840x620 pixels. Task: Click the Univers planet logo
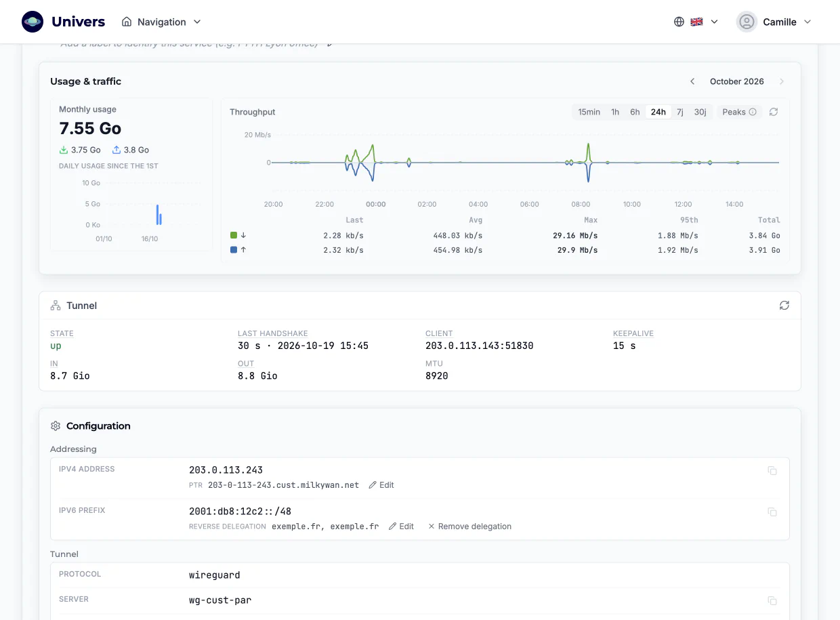tap(33, 22)
